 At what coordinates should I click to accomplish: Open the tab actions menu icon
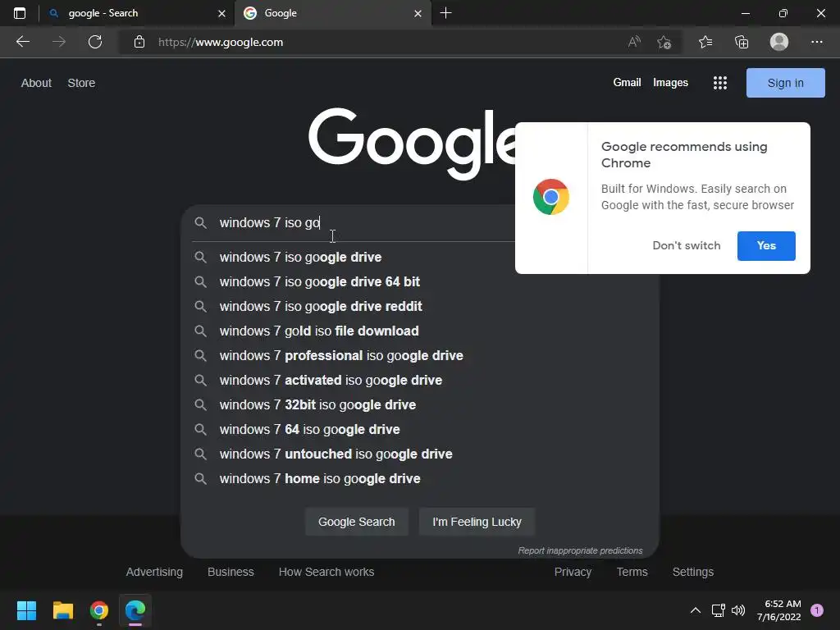(x=20, y=13)
